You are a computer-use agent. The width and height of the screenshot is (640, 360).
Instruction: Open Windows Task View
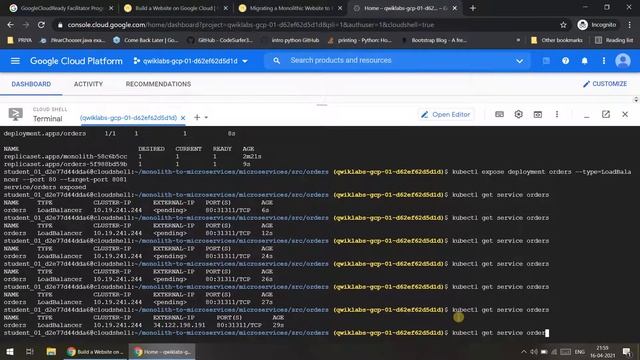tap(30, 351)
